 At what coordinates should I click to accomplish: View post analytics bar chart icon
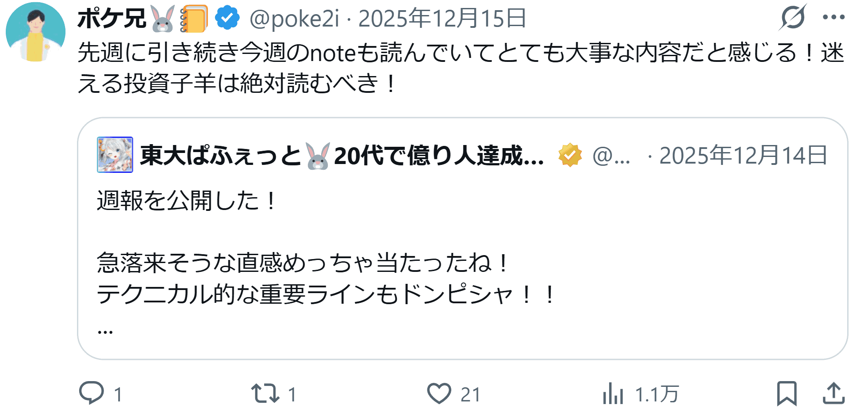click(613, 393)
